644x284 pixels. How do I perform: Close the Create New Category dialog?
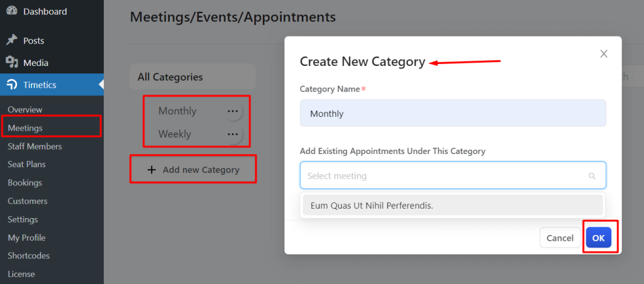point(603,54)
